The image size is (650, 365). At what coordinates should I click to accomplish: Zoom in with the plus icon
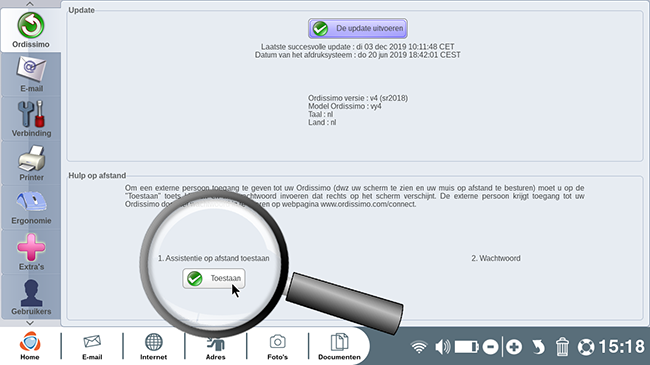click(514, 347)
